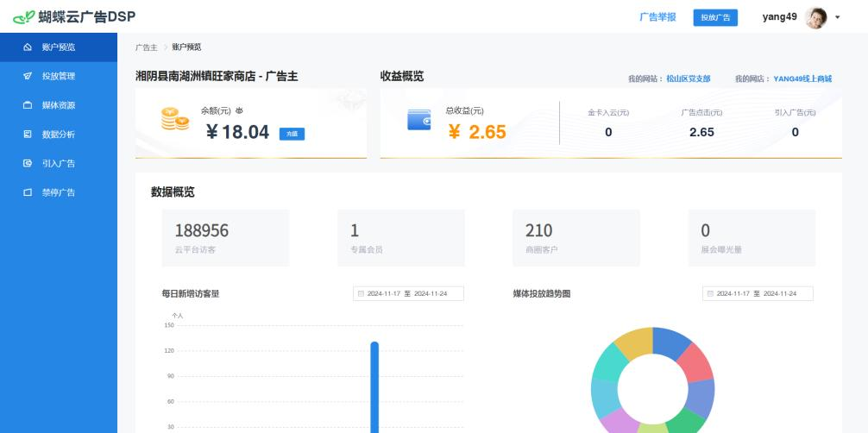This screenshot has height=433, width=868.
Task: Open the 数据分析 menu item
Action: [x=59, y=135]
